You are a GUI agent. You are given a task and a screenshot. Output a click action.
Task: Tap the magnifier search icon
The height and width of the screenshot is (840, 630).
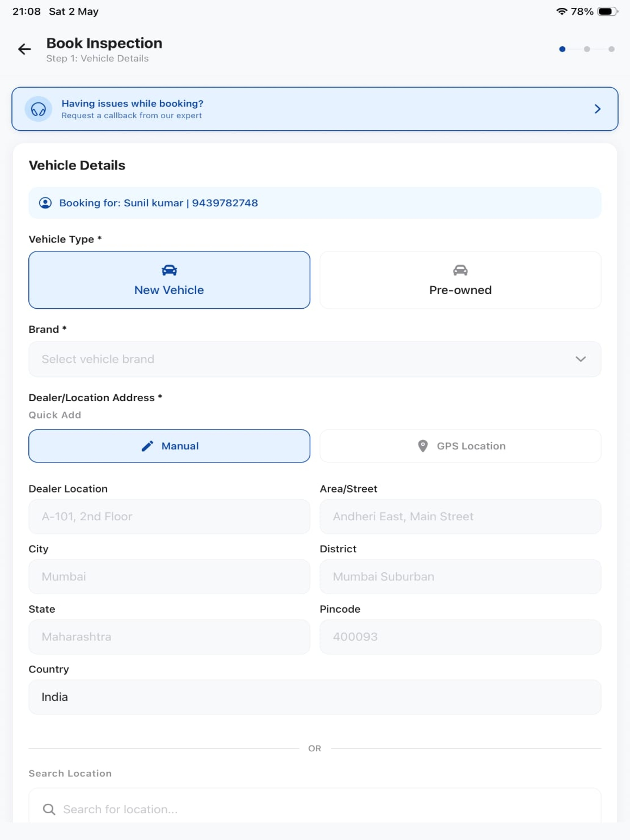pyautogui.click(x=49, y=809)
